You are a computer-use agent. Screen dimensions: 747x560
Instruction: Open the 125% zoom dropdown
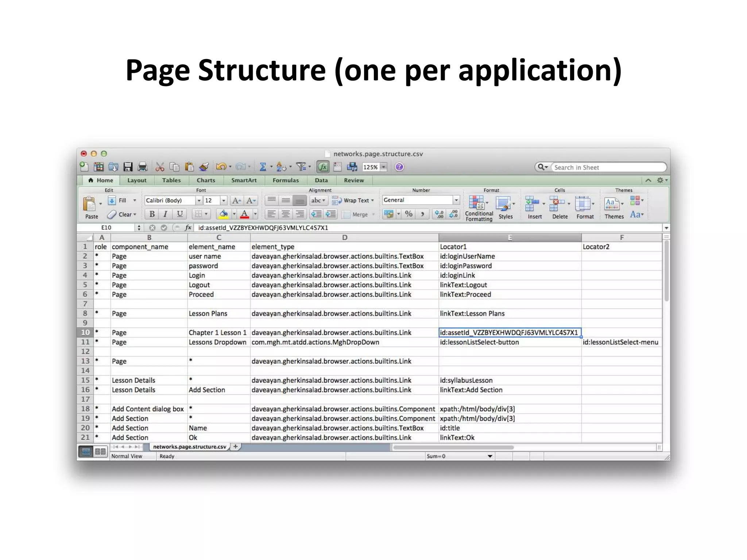[383, 167]
